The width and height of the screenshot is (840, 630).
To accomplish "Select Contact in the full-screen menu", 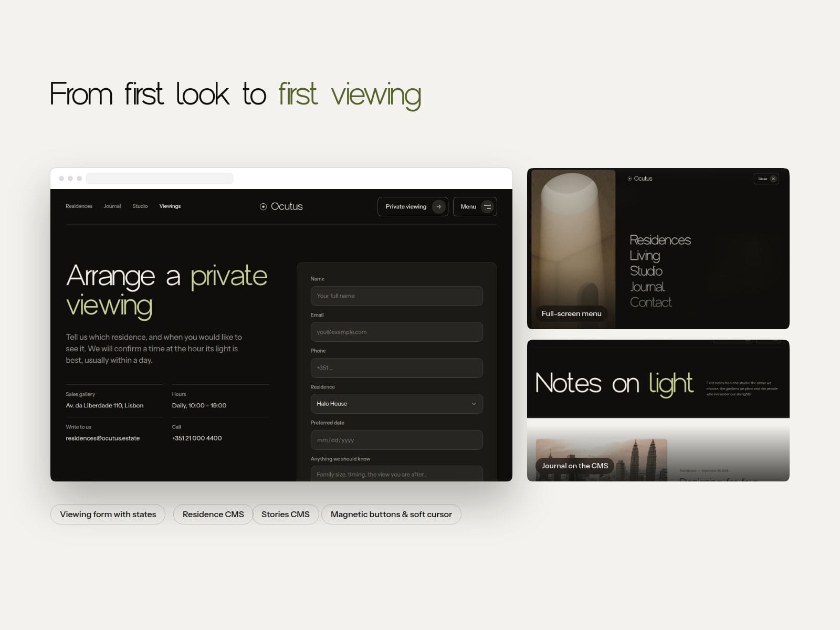I will 650,302.
